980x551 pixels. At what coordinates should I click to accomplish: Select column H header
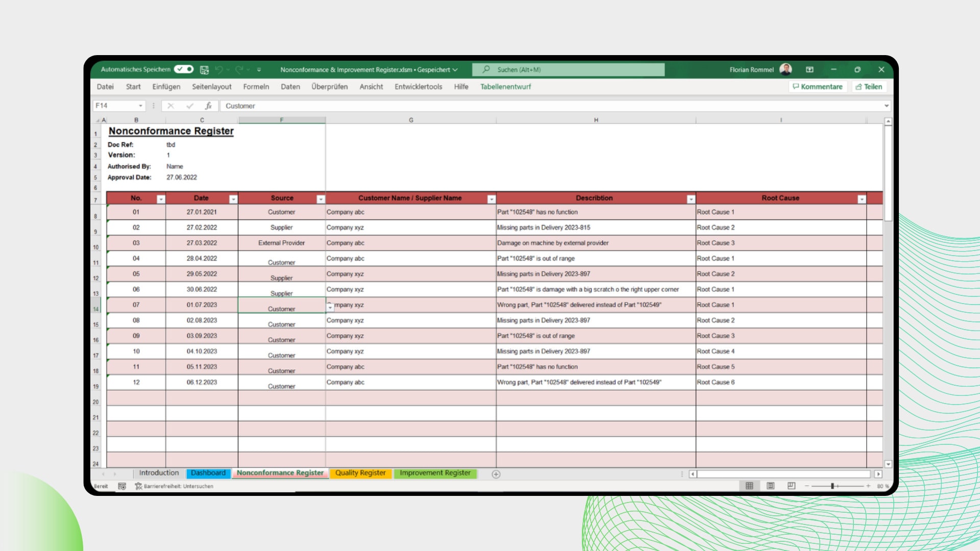596,120
